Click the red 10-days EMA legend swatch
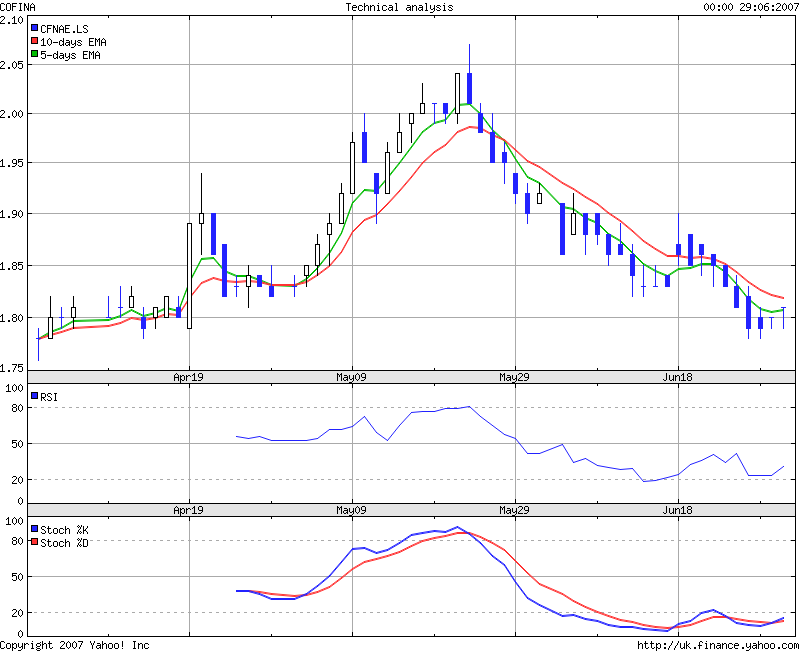The width and height of the screenshot is (800, 651). [35, 43]
